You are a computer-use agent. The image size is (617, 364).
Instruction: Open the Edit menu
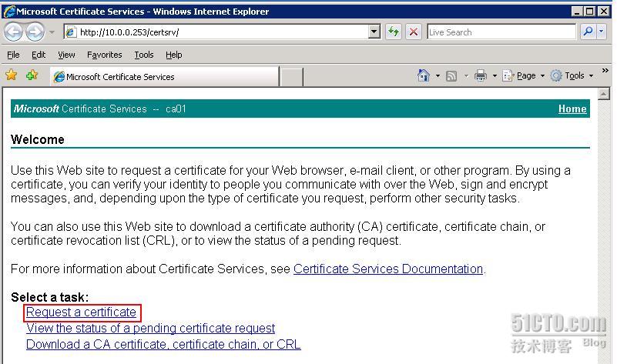[39, 55]
